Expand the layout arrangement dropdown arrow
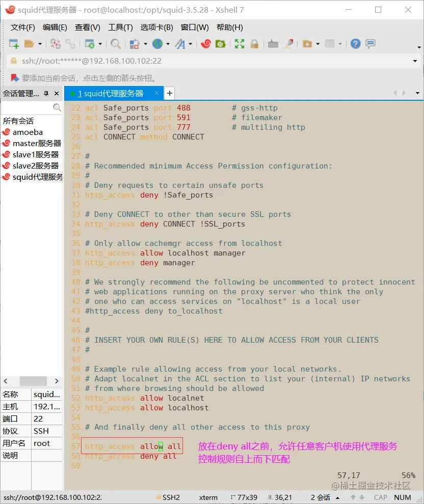Image resolution: width=424 pixels, height=504 pixels. coord(340,44)
